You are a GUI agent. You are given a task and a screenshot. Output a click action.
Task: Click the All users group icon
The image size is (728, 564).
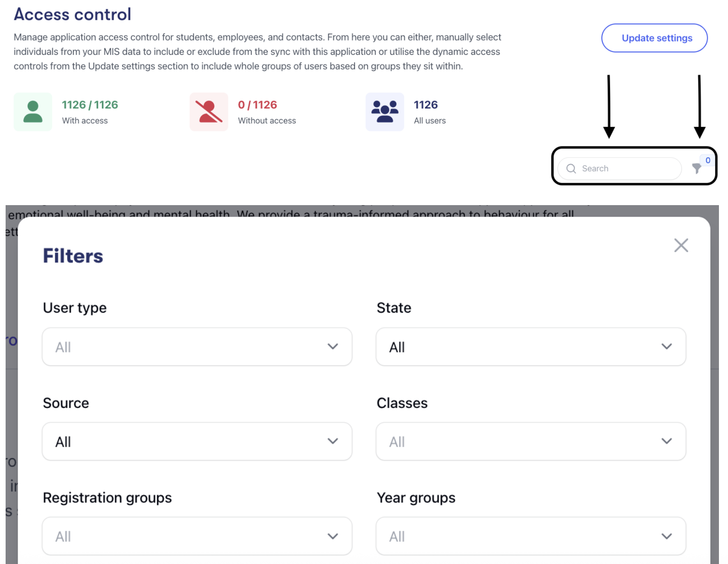coord(385,112)
